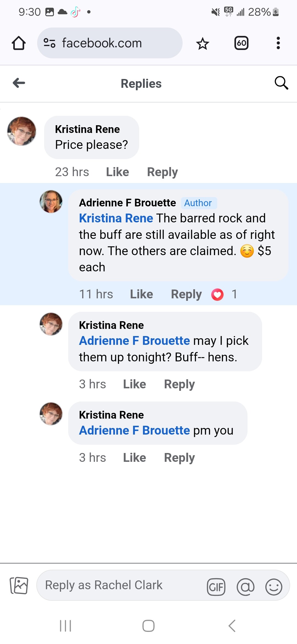Tap the site settings icon in address bar

point(50,43)
